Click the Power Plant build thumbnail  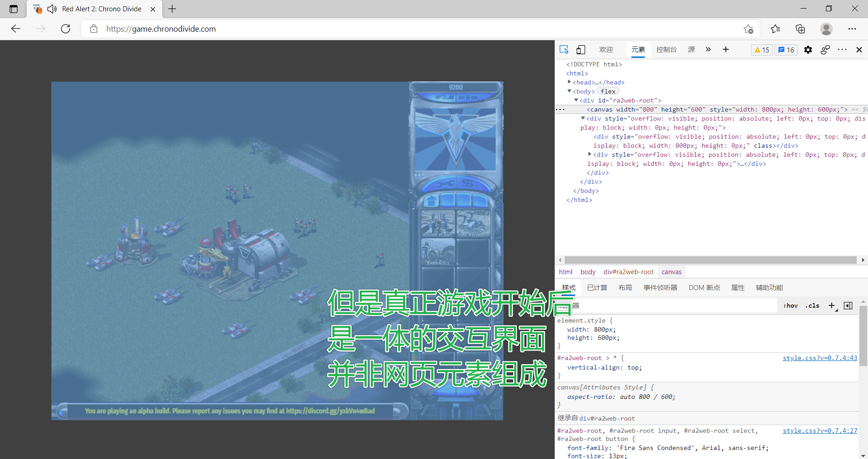[437, 224]
